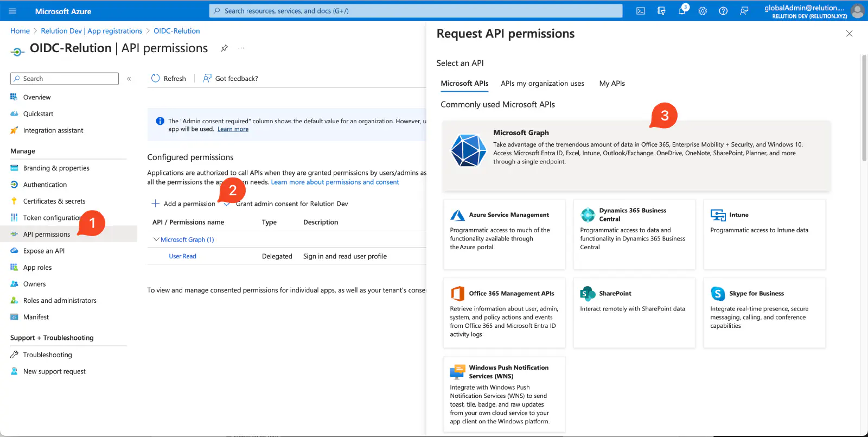Choose the Dynamics 365 Business Central card

coord(634,235)
